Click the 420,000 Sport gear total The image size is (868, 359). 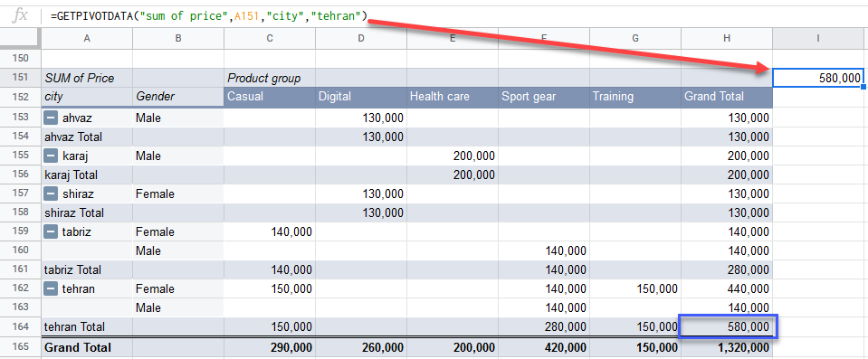click(544, 347)
